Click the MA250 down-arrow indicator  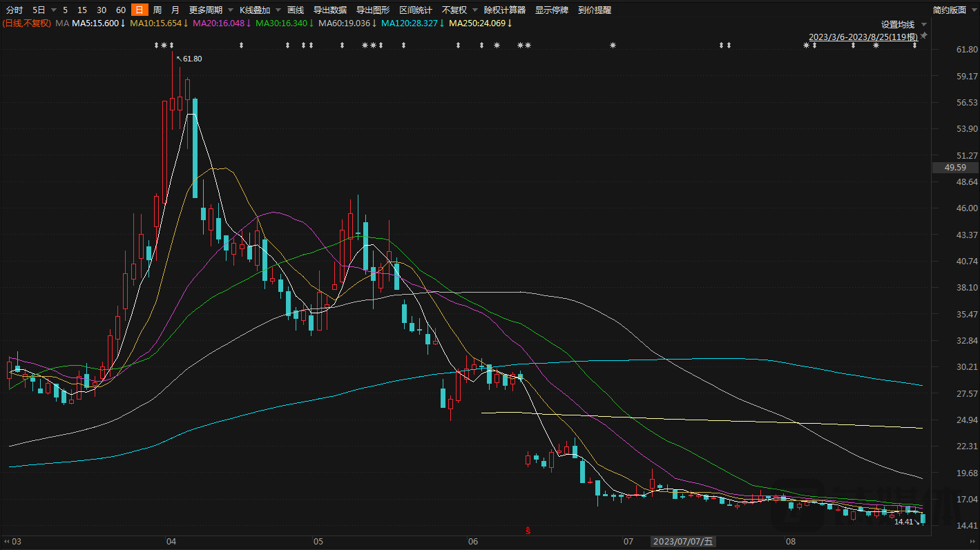point(510,23)
